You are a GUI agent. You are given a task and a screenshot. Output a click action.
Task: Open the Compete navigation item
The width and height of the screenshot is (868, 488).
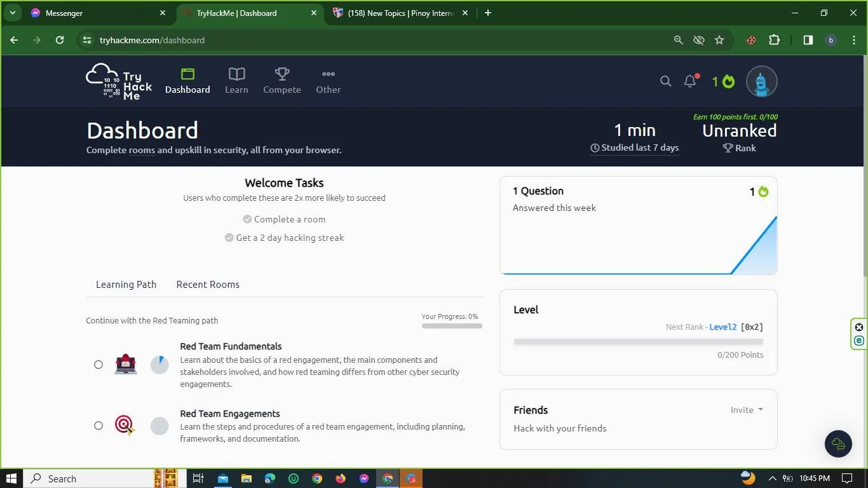coord(282,81)
